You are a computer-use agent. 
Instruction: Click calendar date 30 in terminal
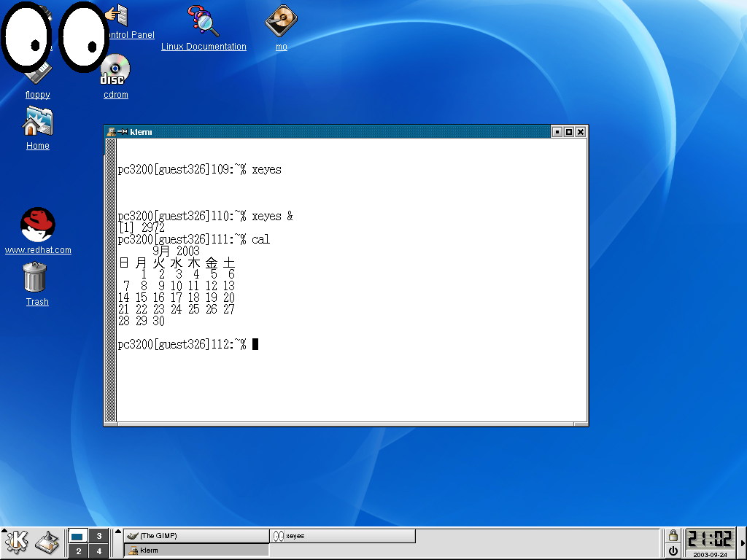click(x=158, y=321)
